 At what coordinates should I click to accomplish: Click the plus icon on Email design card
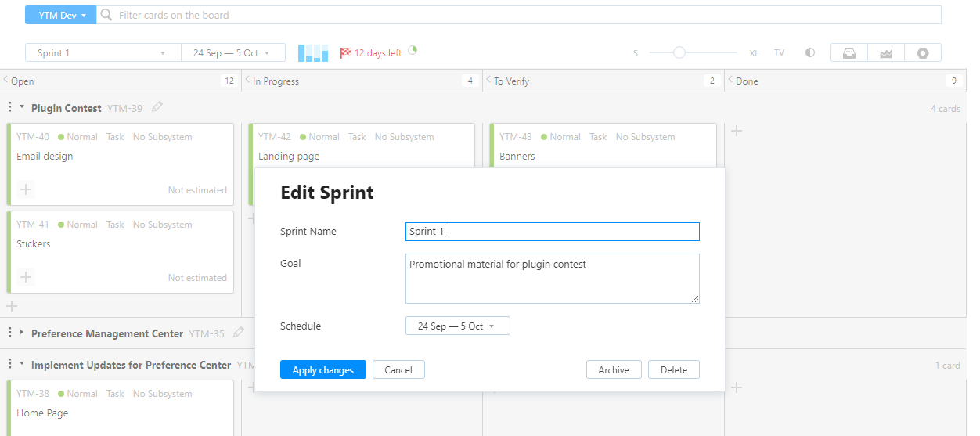coord(26,189)
